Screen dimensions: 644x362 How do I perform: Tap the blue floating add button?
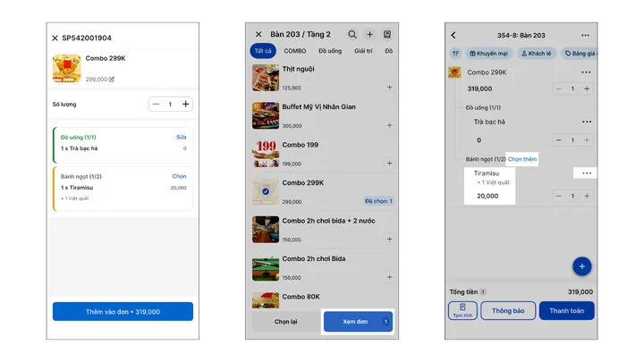pos(582,266)
